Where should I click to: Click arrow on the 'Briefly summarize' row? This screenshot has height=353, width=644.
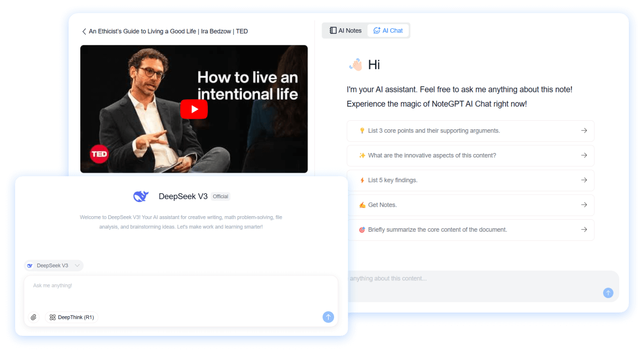(x=584, y=230)
